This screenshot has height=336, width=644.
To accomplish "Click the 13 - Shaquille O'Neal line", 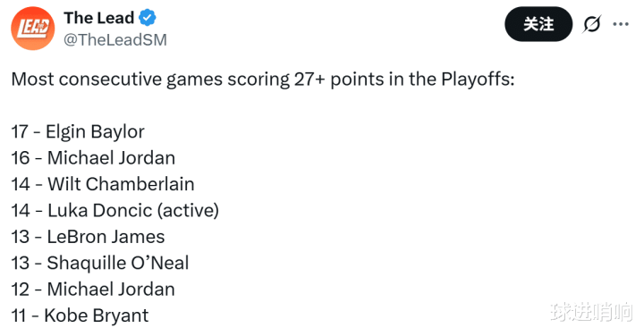I will [x=100, y=264].
